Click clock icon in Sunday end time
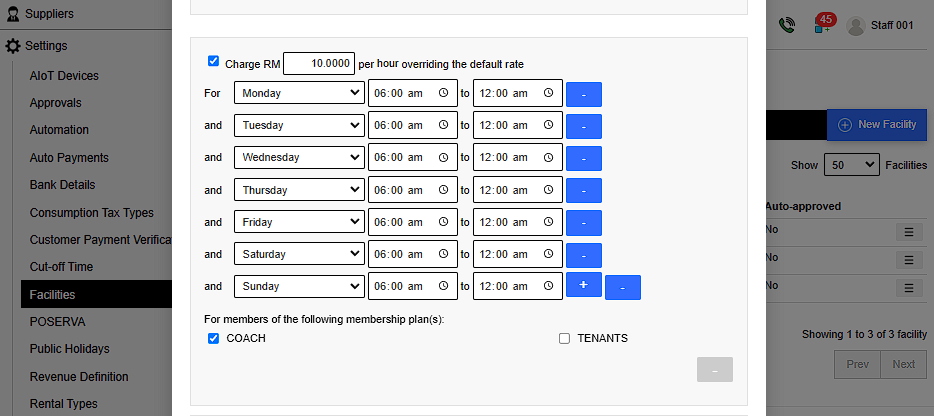This screenshot has height=416, width=934. 548,286
